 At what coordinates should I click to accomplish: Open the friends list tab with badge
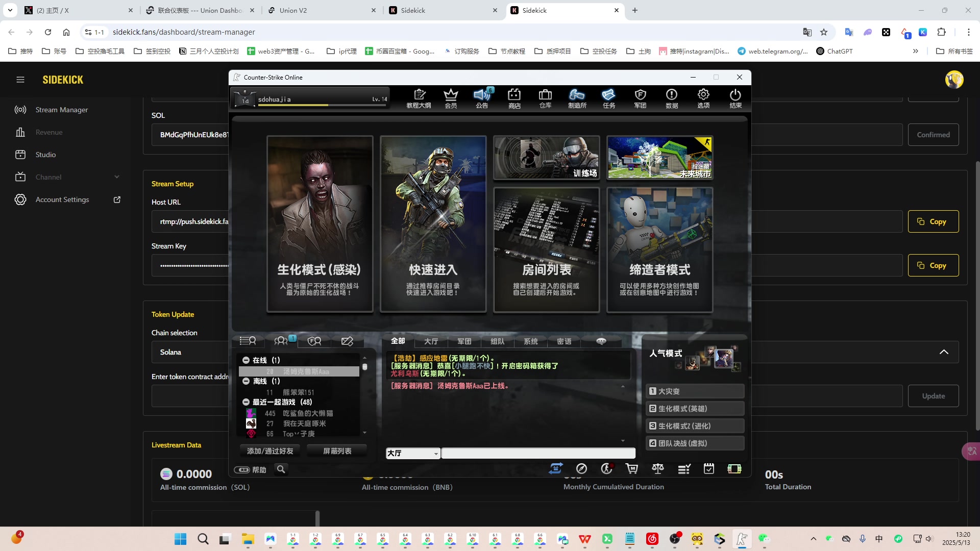click(282, 341)
